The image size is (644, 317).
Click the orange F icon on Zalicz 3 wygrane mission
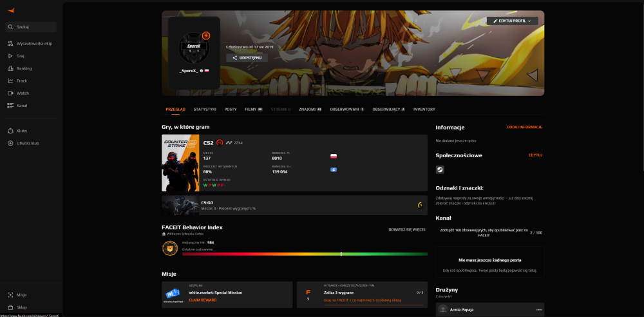tap(308, 293)
